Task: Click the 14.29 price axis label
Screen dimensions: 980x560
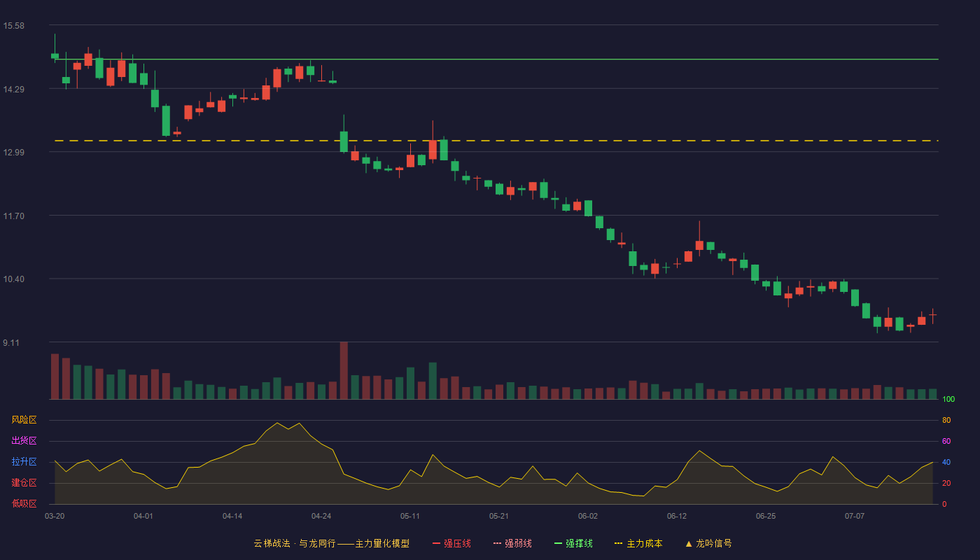Action: [13, 89]
